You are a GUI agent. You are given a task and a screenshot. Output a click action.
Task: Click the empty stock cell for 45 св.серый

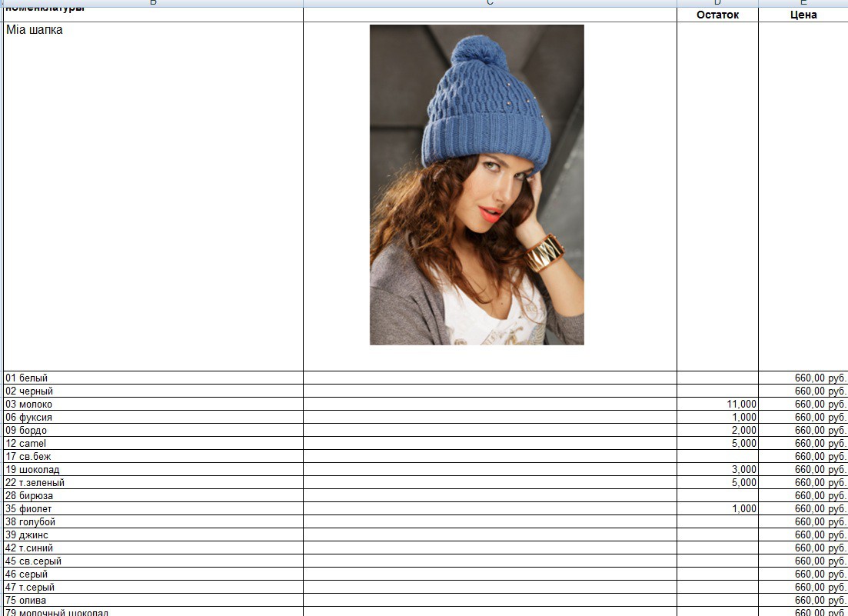tap(717, 561)
